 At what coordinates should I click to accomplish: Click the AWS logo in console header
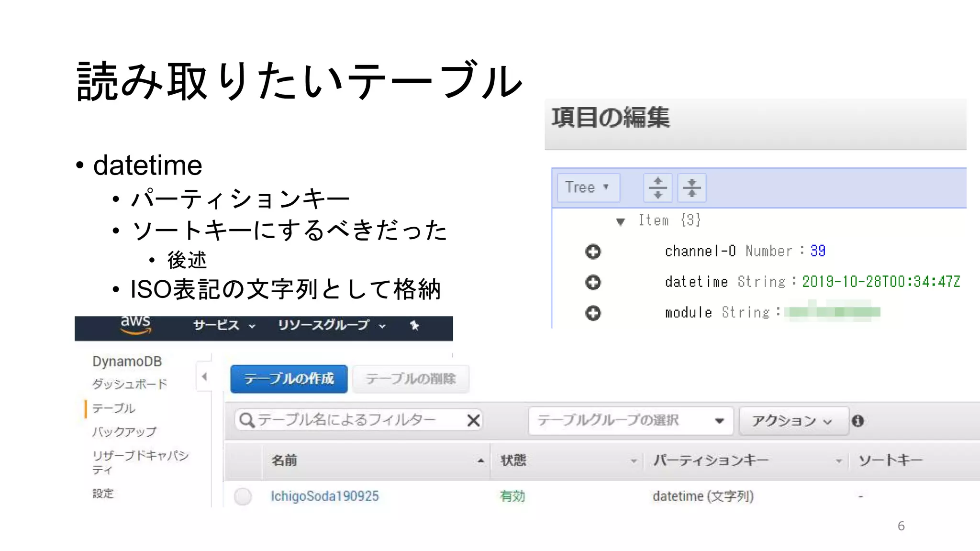point(136,325)
